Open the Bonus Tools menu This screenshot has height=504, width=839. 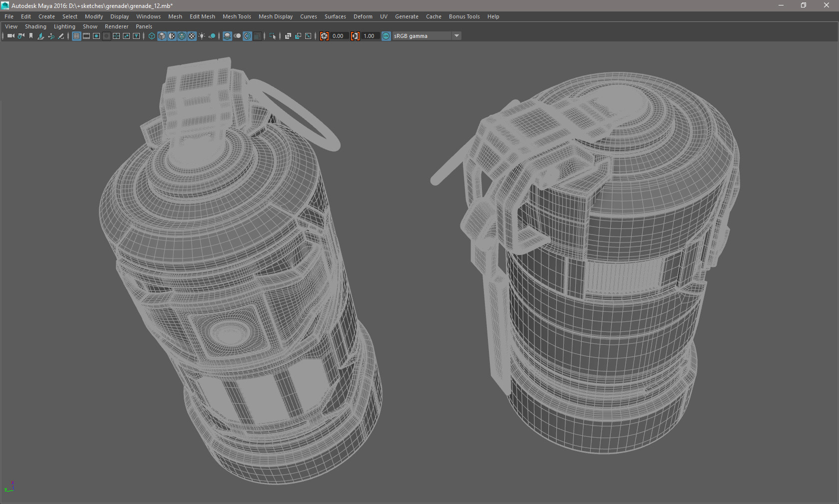pyautogui.click(x=464, y=16)
